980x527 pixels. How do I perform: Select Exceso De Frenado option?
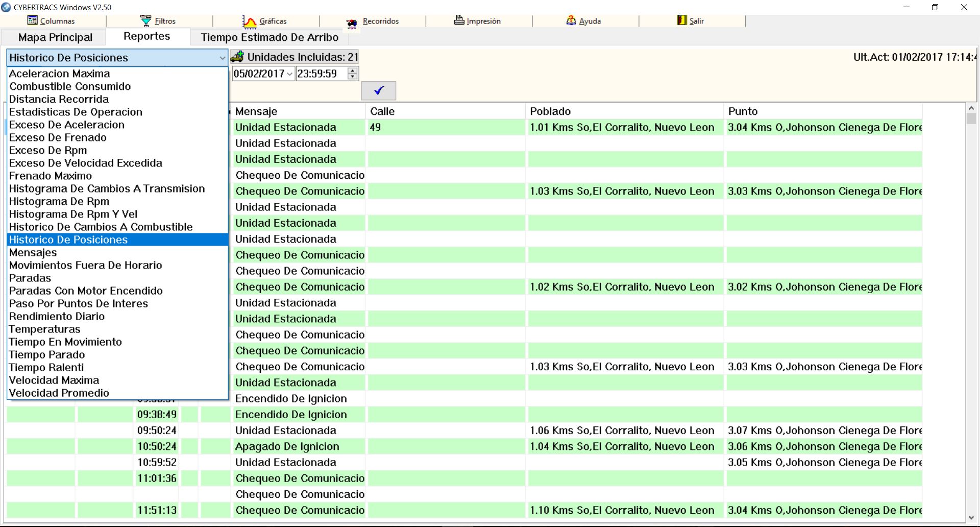[117, 137]
